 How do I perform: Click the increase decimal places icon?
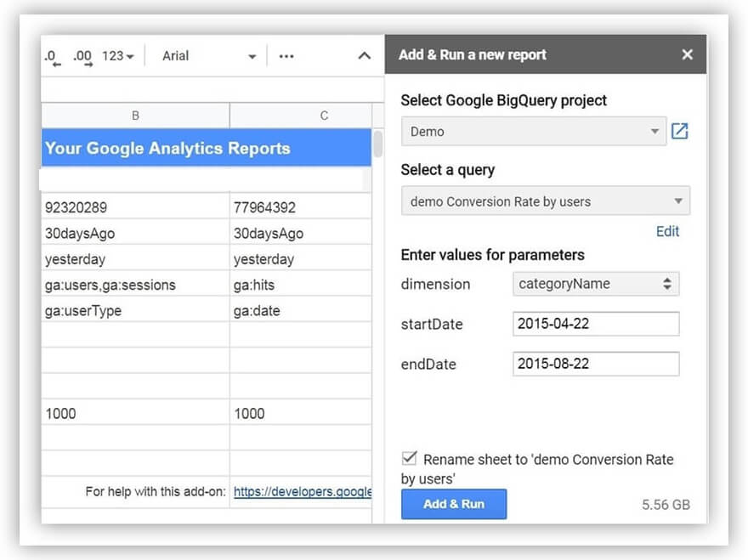82,57
